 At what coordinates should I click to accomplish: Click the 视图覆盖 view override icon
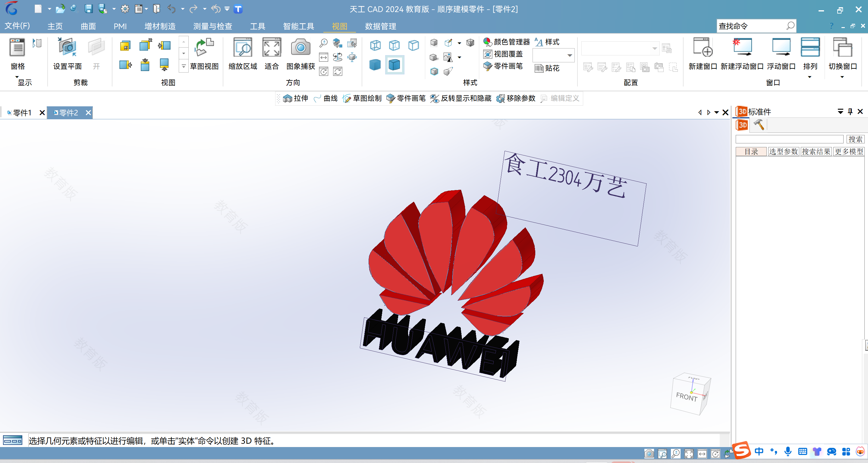(503, 54)
